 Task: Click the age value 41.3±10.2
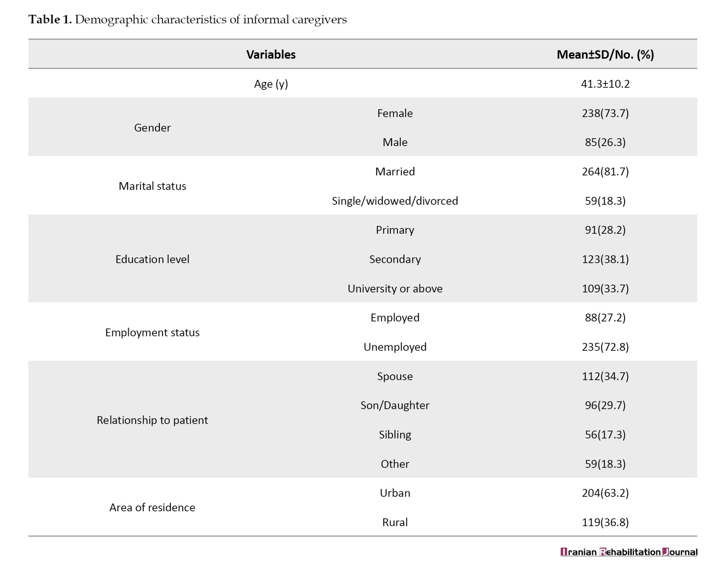605,84
